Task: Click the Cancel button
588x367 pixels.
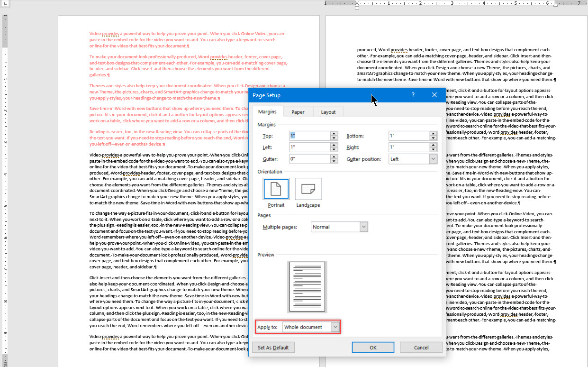Action: tap(421, 348)
